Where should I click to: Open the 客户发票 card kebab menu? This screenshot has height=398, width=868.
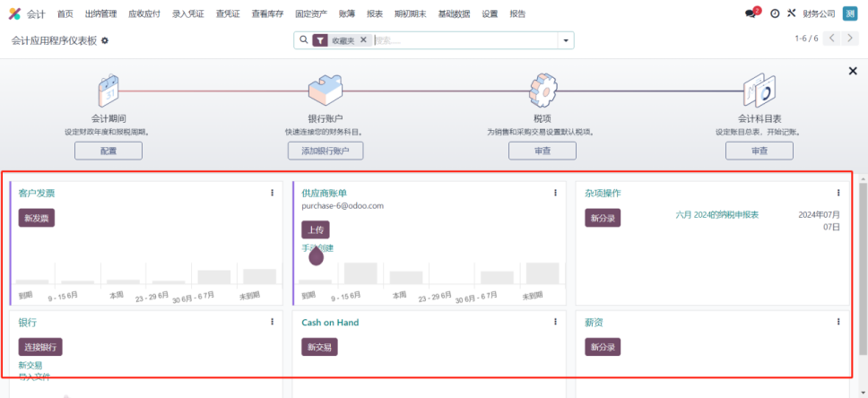(272, 193)
